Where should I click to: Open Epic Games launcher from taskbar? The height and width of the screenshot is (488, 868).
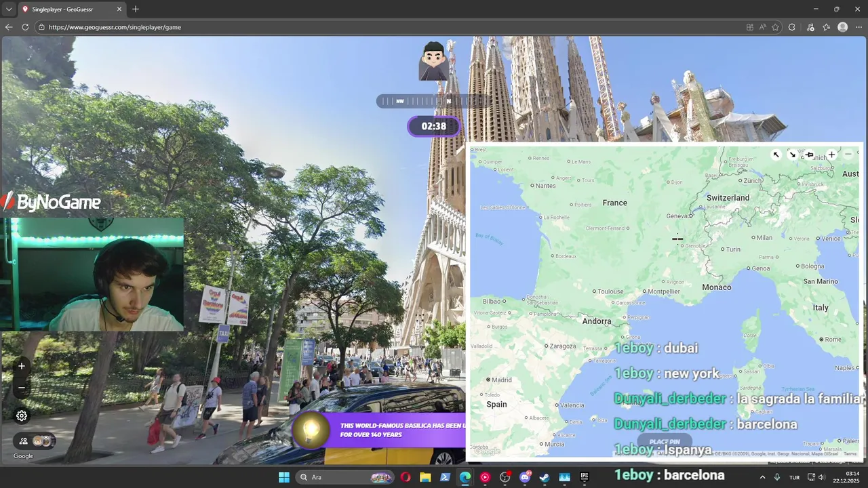pyautogui.click(x=584, y=477)
